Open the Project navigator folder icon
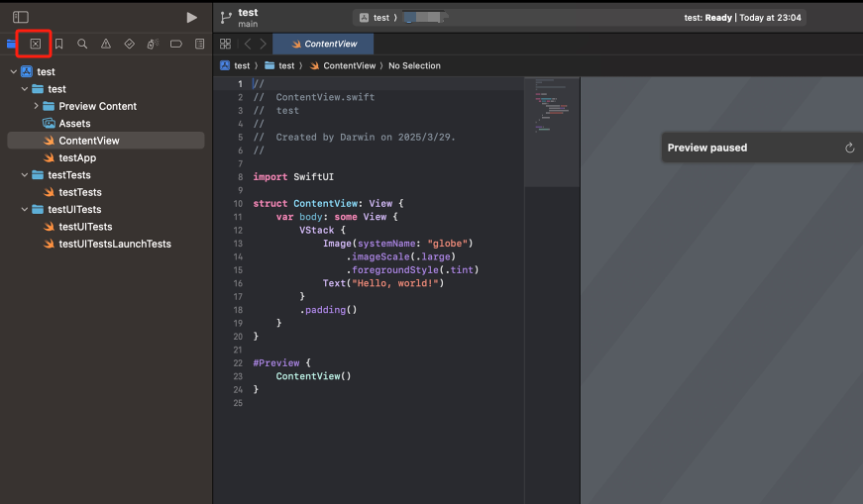The height and width of the screenshot is (504, 863). pos(11,44)
